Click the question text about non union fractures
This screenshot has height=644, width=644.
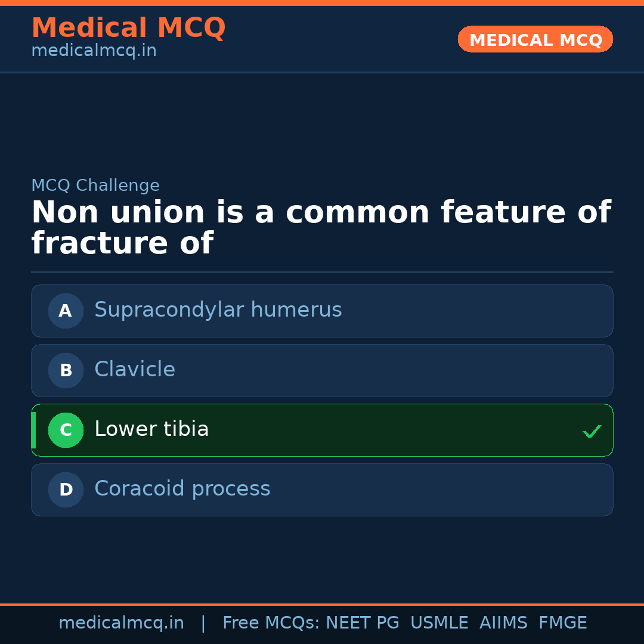point(321,228)
